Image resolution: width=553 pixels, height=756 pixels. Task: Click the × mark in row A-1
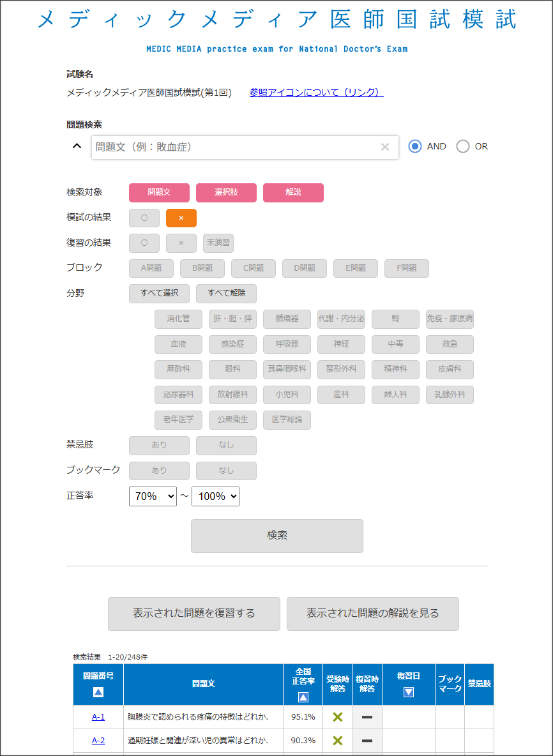point(338,717)
